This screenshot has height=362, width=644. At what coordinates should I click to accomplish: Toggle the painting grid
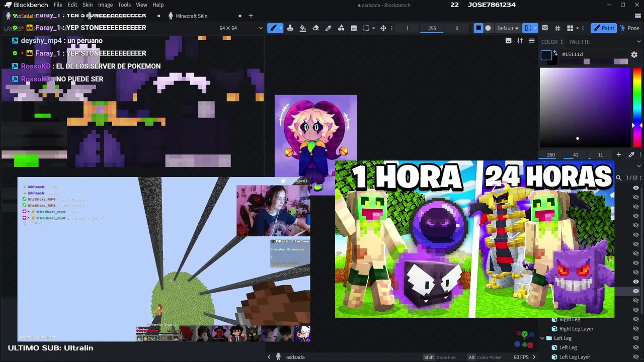(557, 28)
